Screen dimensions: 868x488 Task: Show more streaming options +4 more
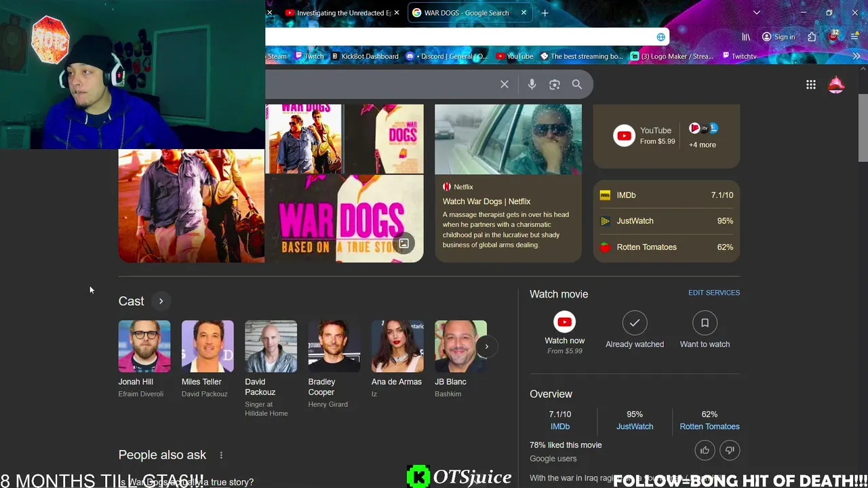point(703,144)
